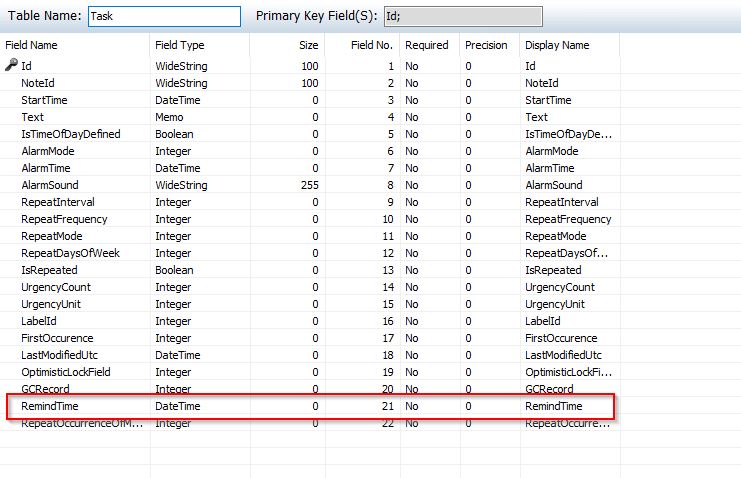The height and width of the screenshot is (478, 741).
Task: Click the DateTime type of LastModifiedUtc row
Action: tap(178, 356)
